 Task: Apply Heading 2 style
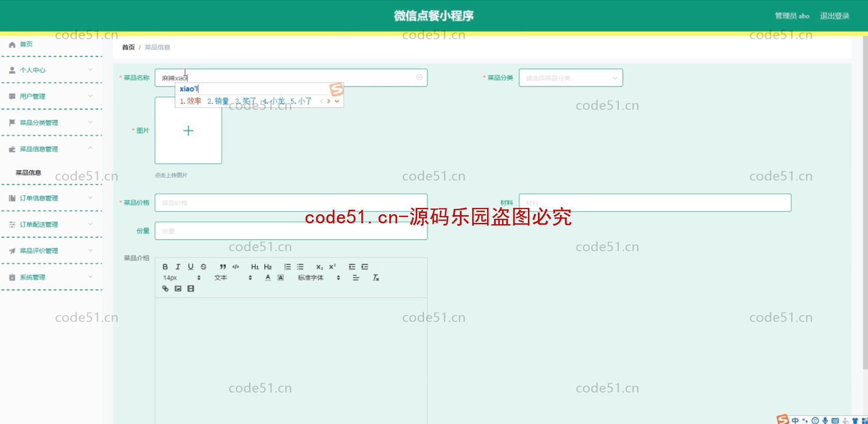click(x=268, y=267)
